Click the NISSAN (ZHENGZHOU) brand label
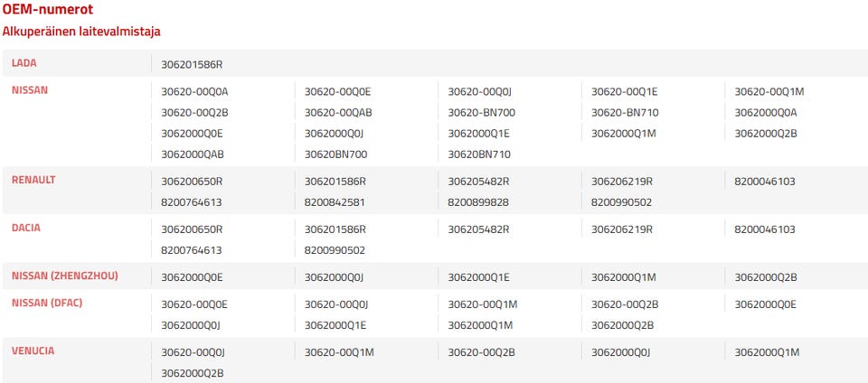The width and height of the screenshot is (868, 383). [64, 276]
